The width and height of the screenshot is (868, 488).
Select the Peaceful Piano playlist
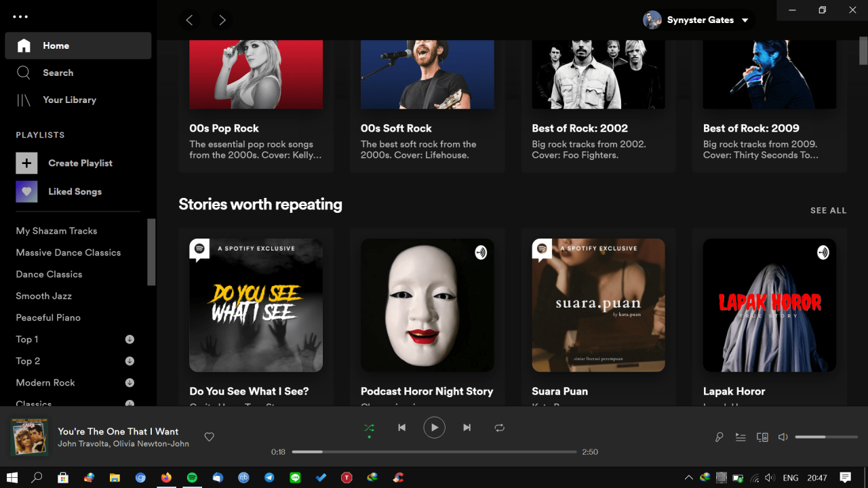point(48,317)
